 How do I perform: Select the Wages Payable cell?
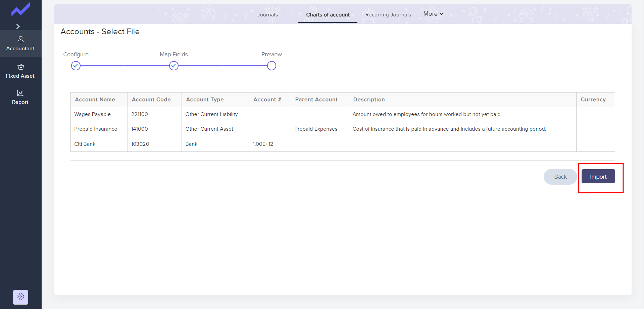(99, 114)
